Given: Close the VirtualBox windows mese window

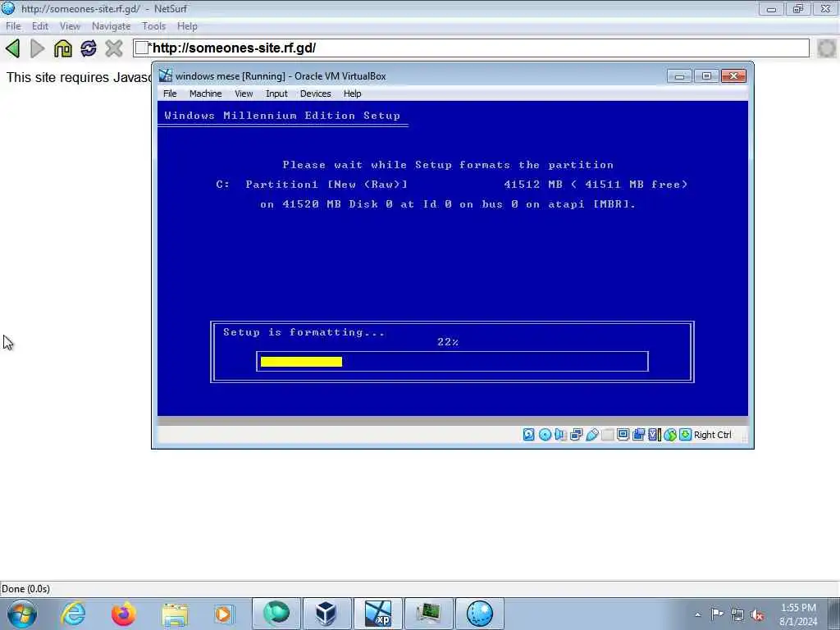Looking at the screenshot, I should click(x=733, y=76).
